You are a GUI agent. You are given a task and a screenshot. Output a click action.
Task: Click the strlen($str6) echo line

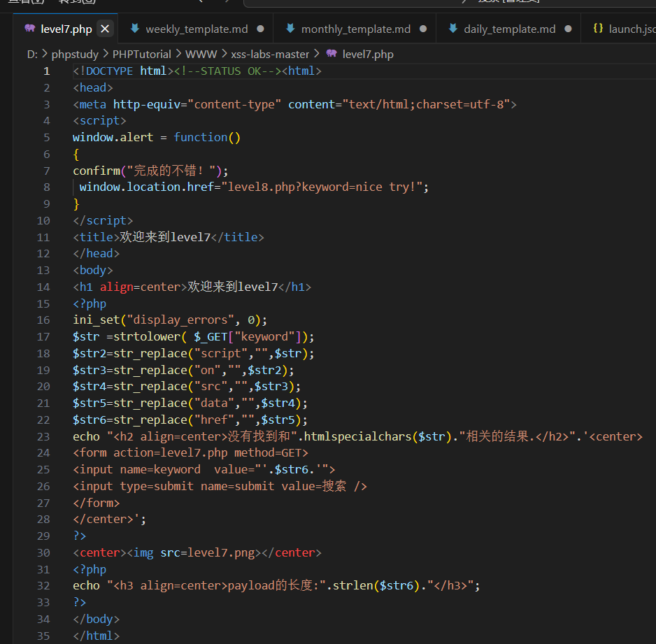click(276, 585)
